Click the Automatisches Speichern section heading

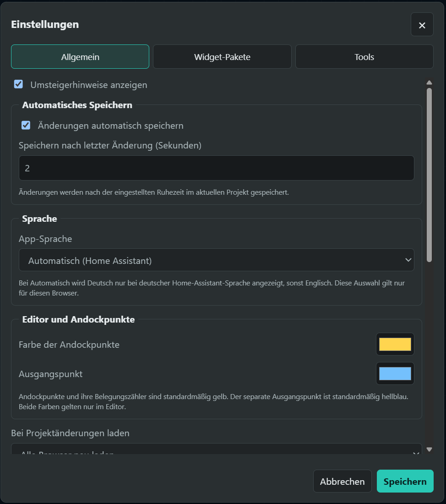[77, 105]
